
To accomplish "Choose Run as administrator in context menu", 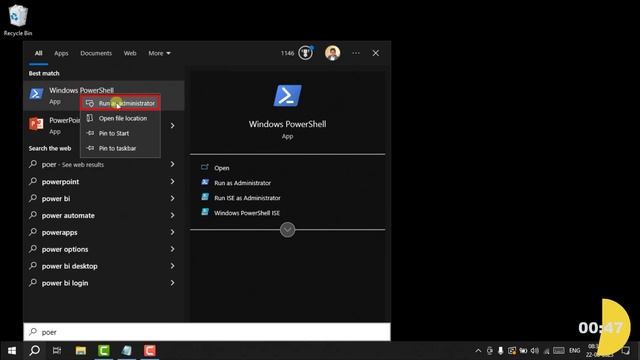I will [120, 103].
